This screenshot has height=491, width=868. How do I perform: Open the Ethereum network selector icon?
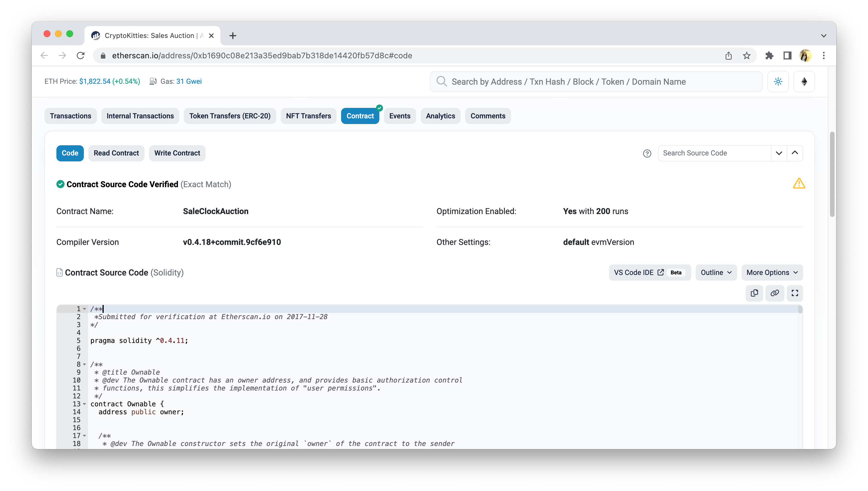804,82
